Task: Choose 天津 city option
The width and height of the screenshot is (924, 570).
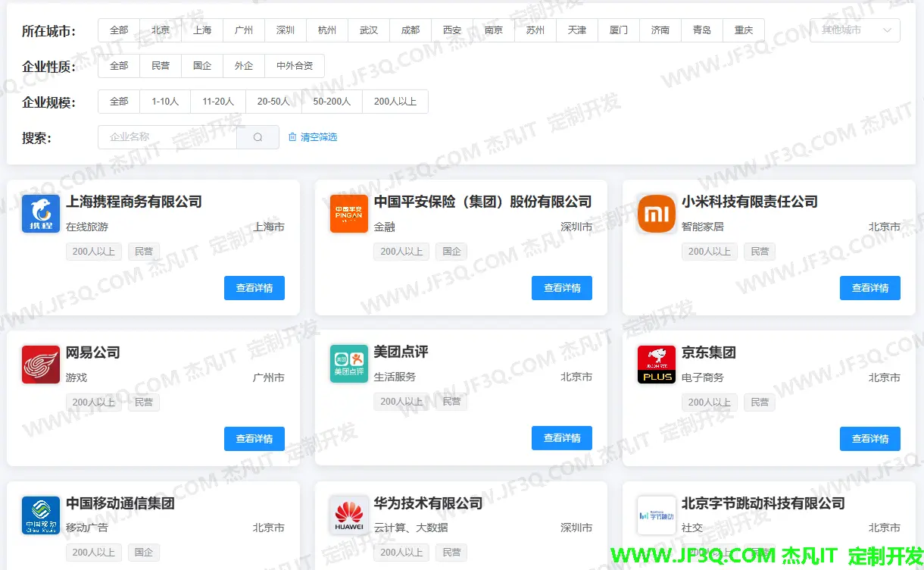Action: click(x=577, y=30)
